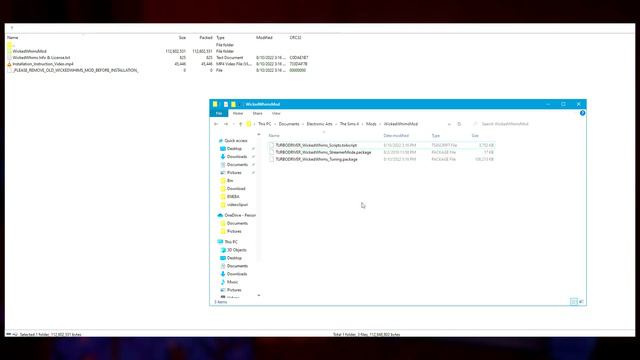Select 'WickedWhims Info & License.txt' in archive
The width and height of the screenshot is (640, 360).
[41, 58]
